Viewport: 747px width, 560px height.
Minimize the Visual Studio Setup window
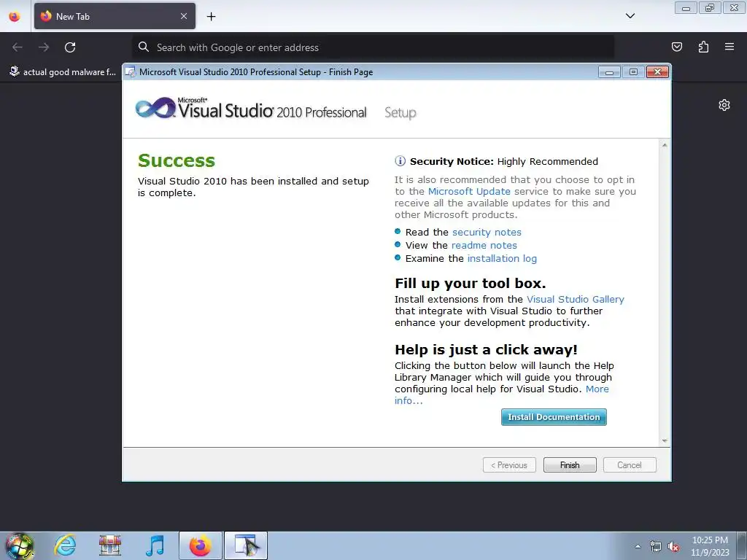pyautogui.click(x=609, y=72)
